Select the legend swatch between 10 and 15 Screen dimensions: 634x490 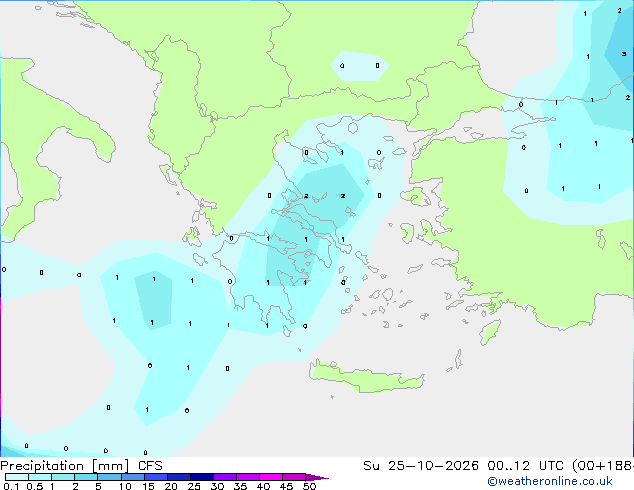point(132,477)
